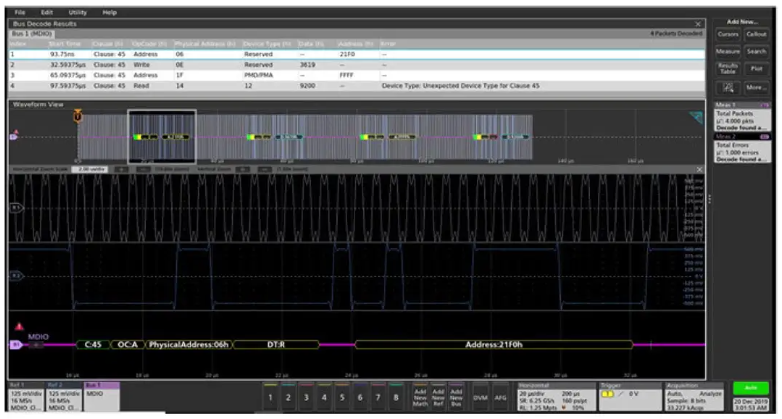
Task: Click the Device Type column header
Action: click(x=268, y=44)
